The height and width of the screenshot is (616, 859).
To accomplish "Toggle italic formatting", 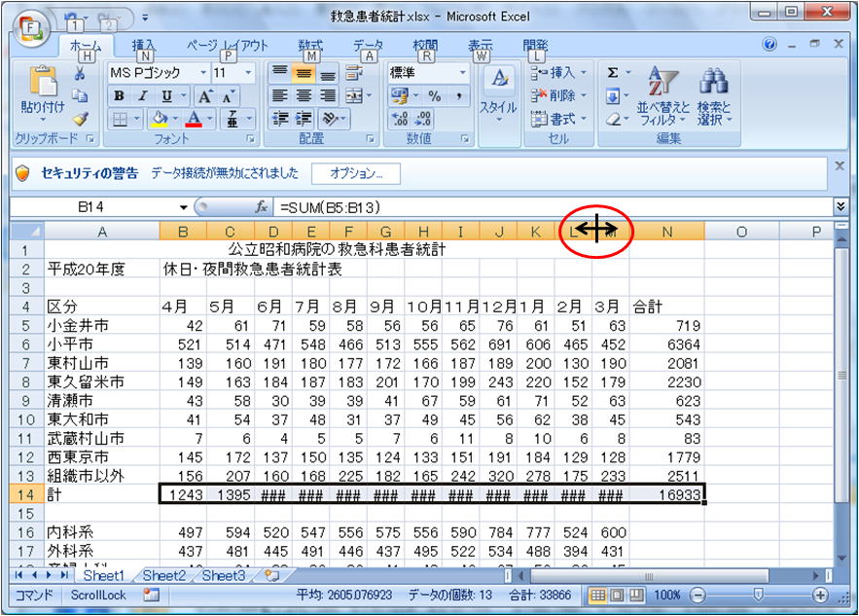I will [x=142, y=96].
